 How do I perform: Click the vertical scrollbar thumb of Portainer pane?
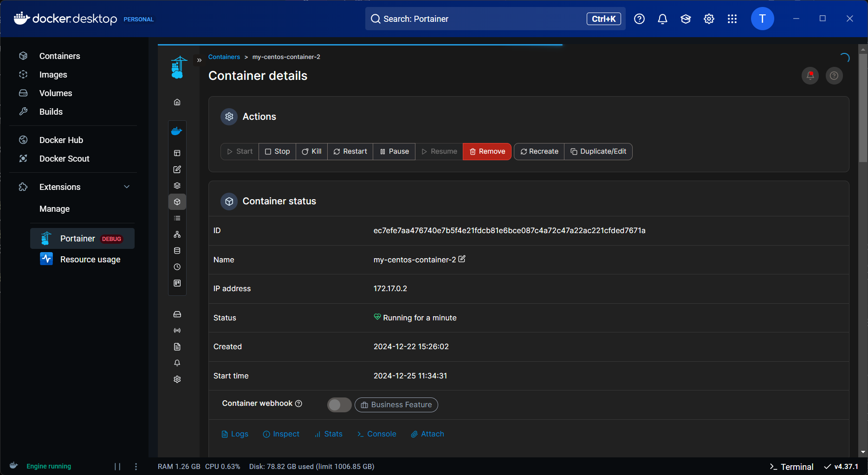863,108
